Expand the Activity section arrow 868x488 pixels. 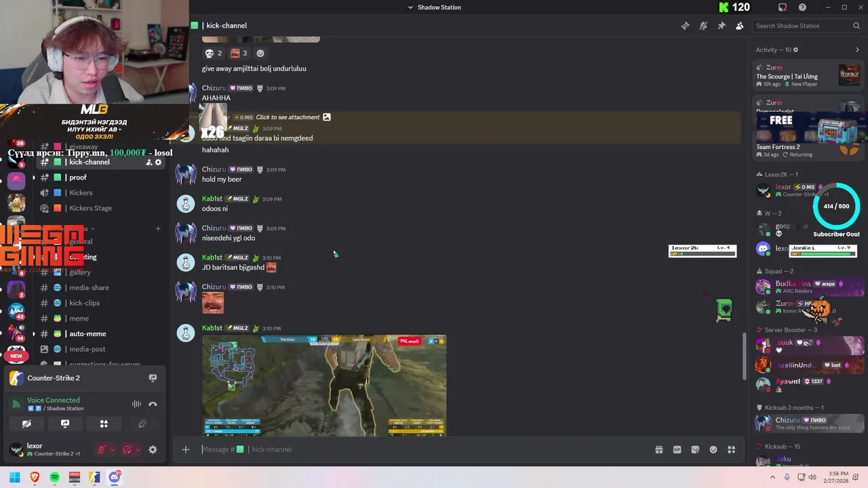pyautogui.click(x=857, y=49)
